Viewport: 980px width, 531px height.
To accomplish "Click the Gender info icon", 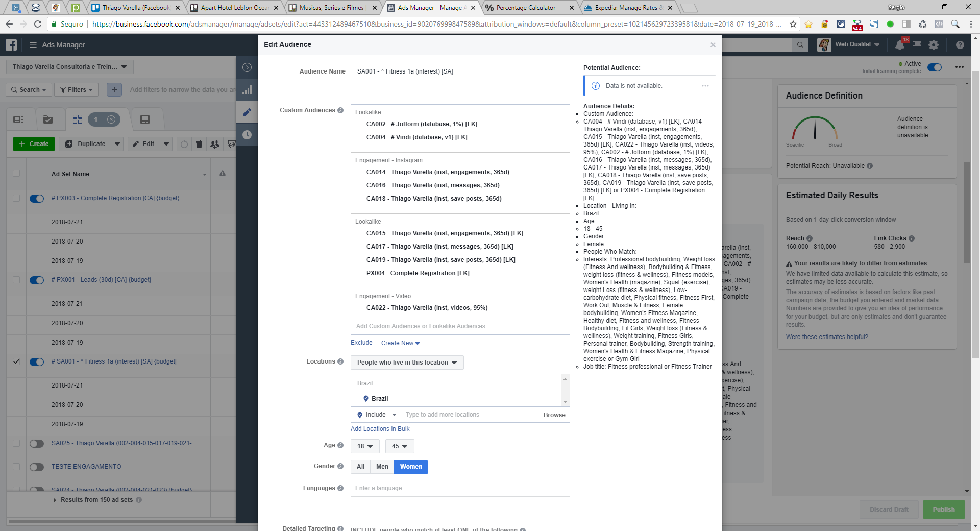I will 340,466.
